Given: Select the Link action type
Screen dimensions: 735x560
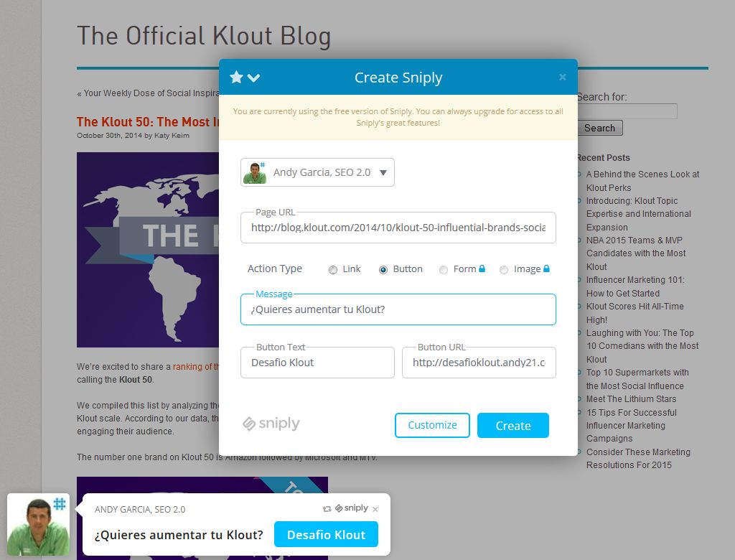Looking at the screenshot, I should point(333,270).
